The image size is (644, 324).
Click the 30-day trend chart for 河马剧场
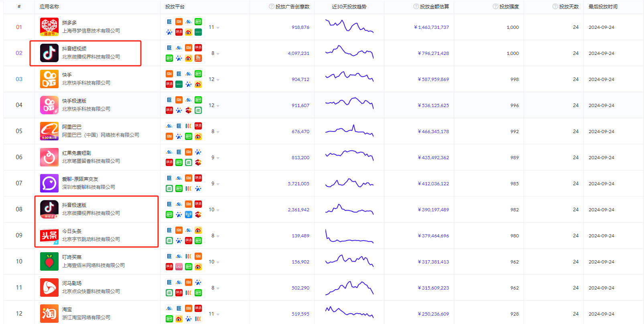point(349,288)
